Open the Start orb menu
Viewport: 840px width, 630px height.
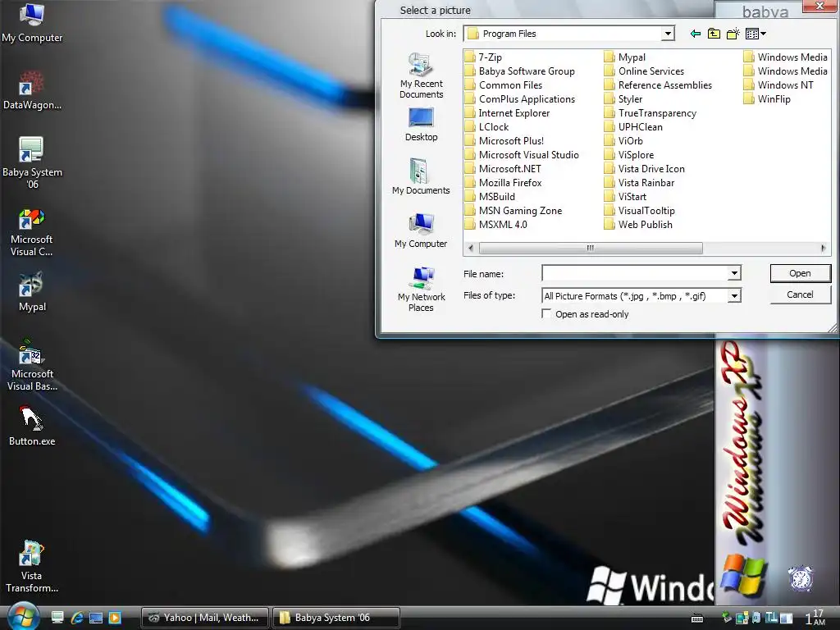pyautogui.click(x=21, y=616)
